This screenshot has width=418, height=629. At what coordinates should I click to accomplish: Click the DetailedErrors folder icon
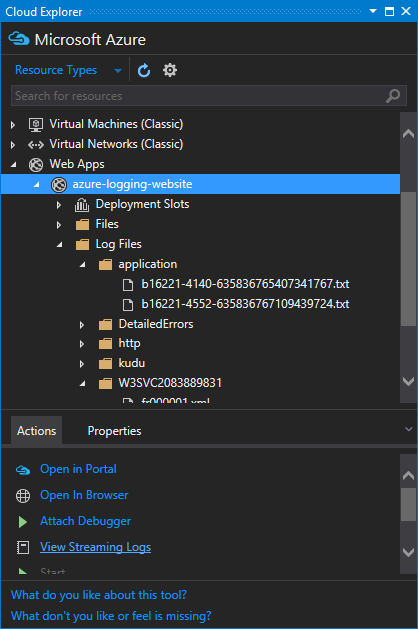(x=105, y=324)
